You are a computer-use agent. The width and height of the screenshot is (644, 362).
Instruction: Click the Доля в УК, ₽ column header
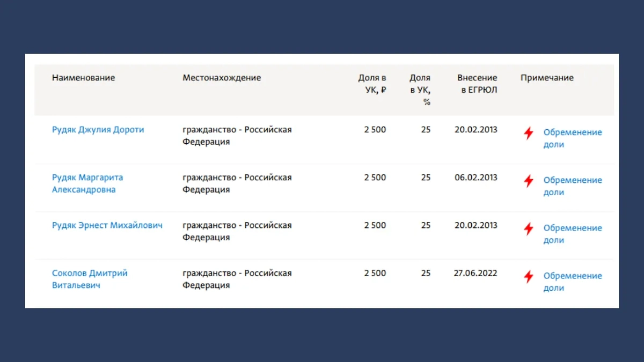pos(372,84)
